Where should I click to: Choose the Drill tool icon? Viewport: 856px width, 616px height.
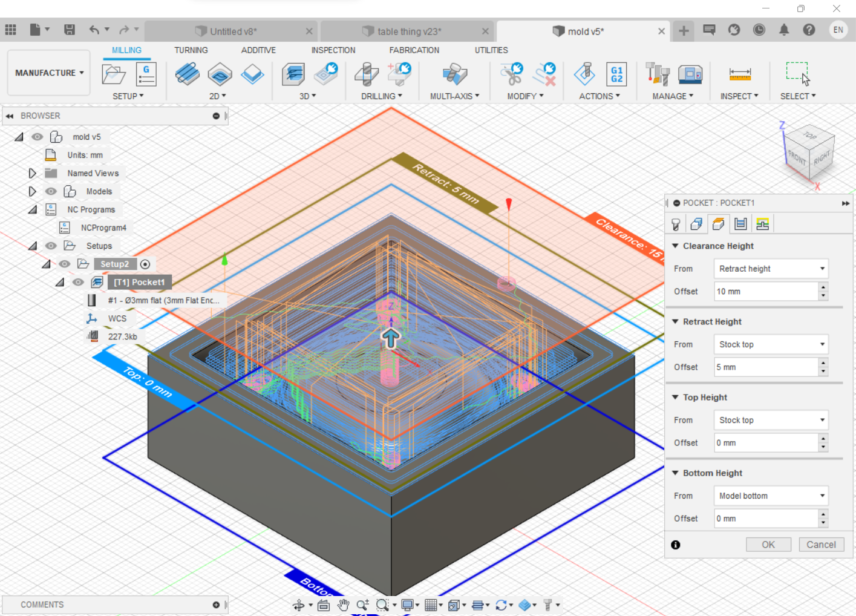pyautogui.click(x=367, y=74)
